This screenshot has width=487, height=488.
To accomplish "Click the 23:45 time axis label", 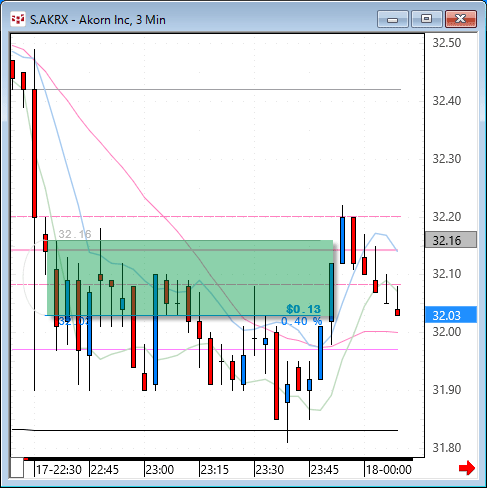I will (x=325, y=470).
